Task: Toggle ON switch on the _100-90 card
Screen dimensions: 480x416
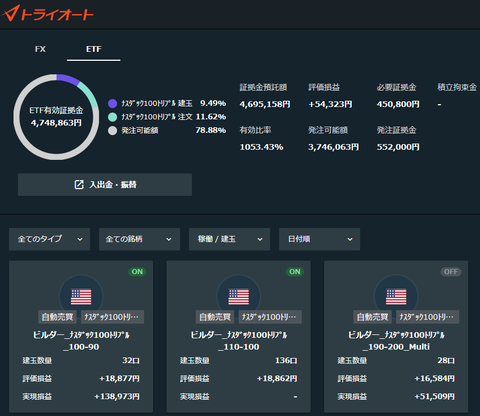Action: point(137,272)
